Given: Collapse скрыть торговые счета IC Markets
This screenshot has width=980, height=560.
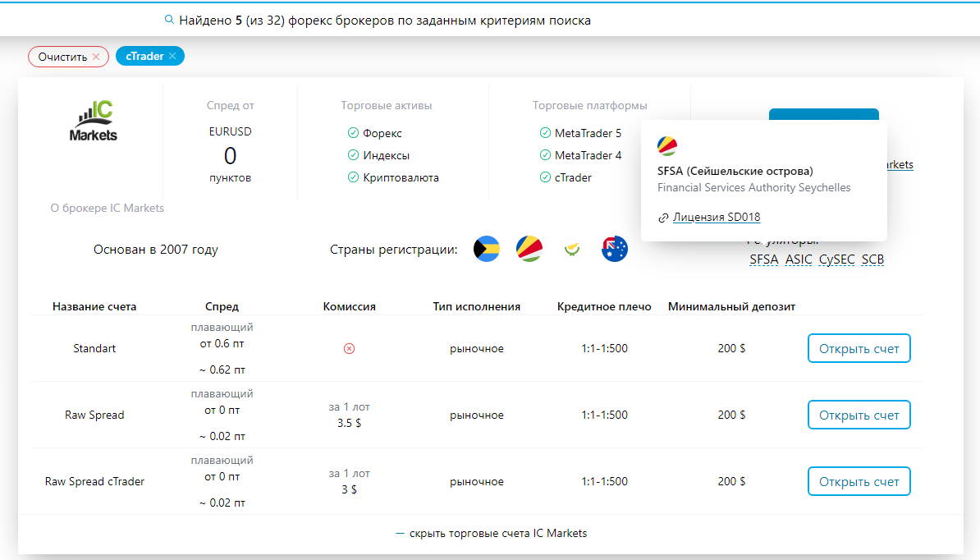Looking at the screenshot, I should coord(492,533).
